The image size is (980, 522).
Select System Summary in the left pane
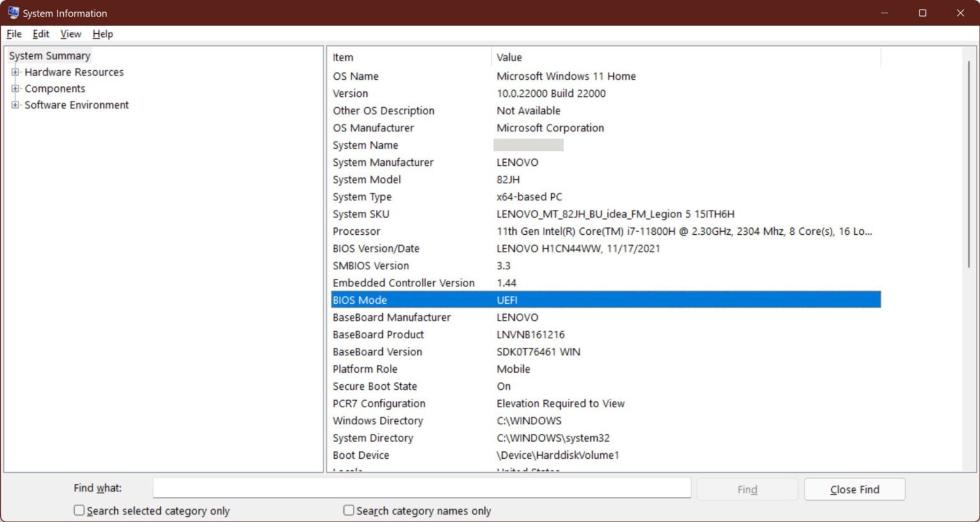(50, 56)
